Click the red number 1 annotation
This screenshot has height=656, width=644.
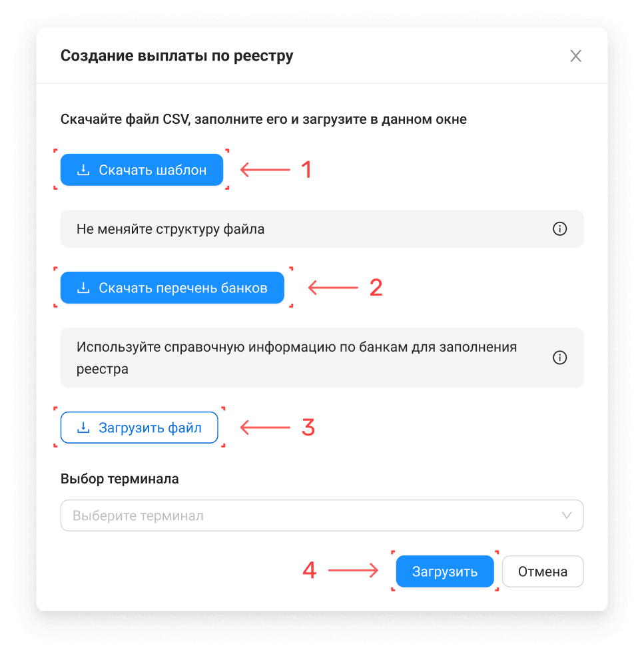307,170
